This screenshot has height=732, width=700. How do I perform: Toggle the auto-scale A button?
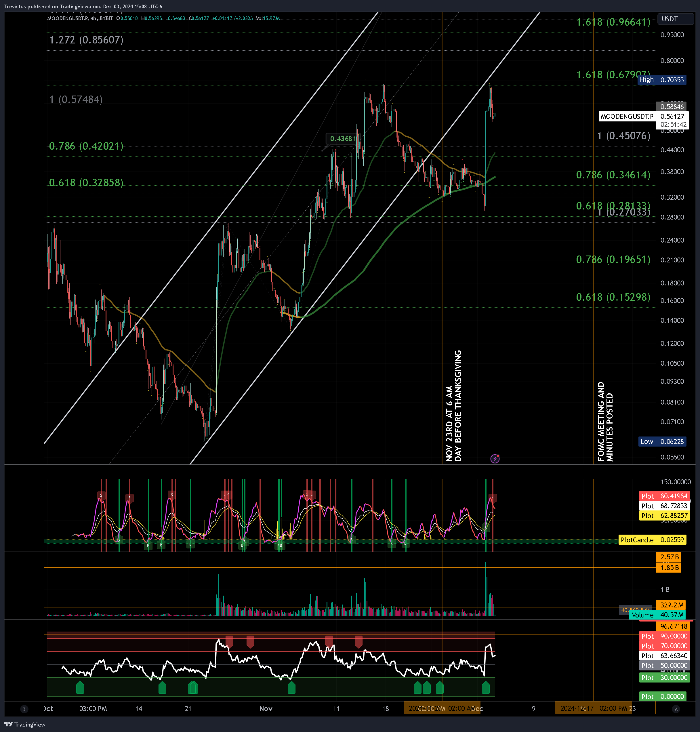(x=676, y=709)
